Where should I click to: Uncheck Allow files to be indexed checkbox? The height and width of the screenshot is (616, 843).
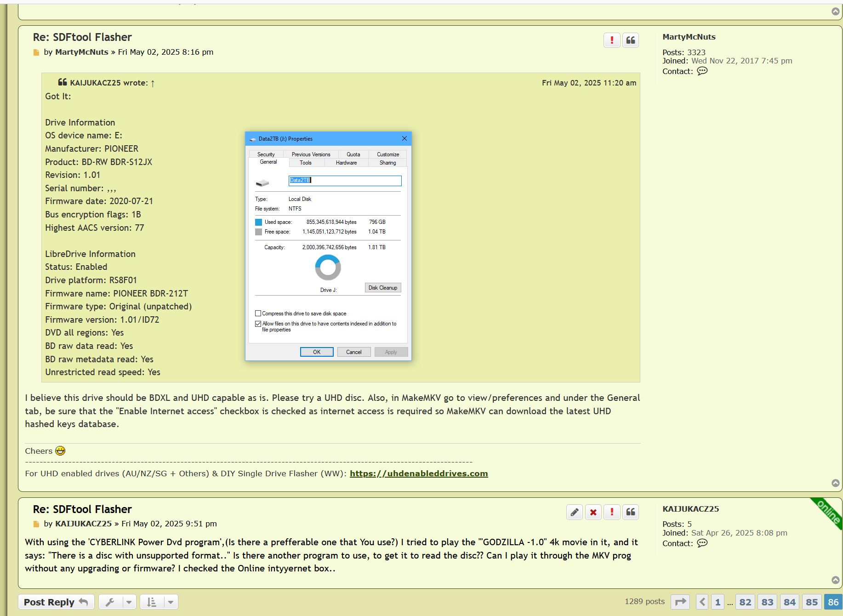[x=258, y=324]
